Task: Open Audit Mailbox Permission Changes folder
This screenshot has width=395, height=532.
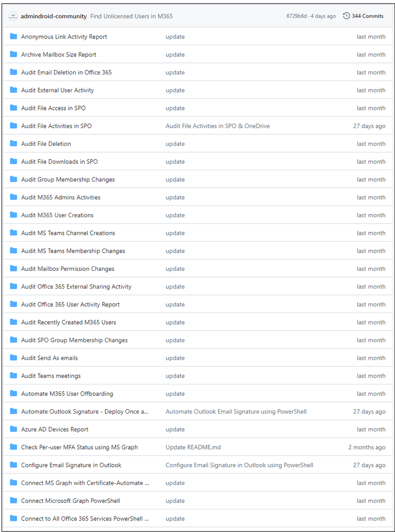Action: [x=68, y=269]
